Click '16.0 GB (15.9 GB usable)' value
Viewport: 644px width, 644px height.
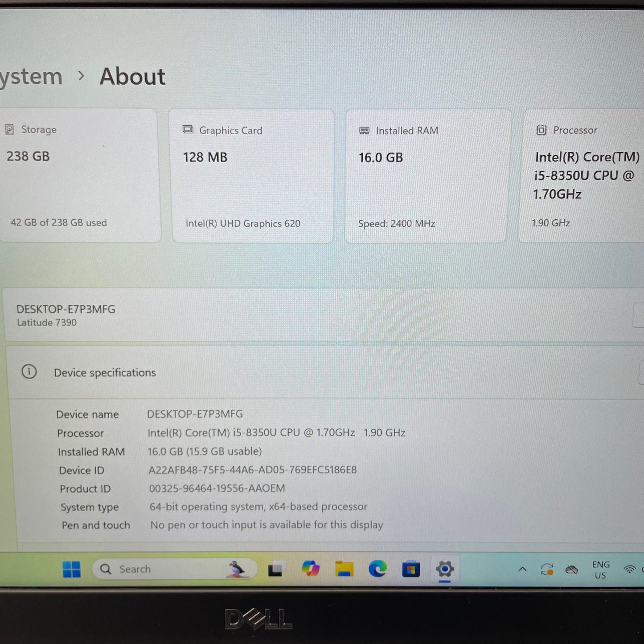[205, 451]
